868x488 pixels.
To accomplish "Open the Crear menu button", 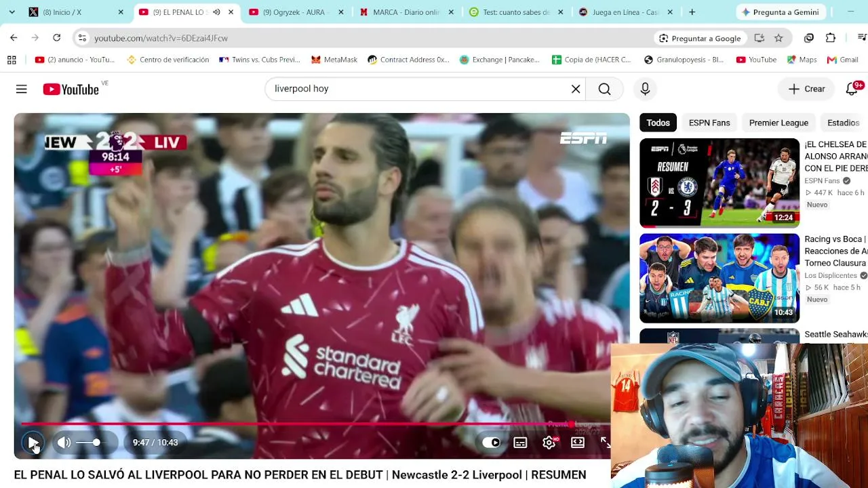I will tap(806, 89).
